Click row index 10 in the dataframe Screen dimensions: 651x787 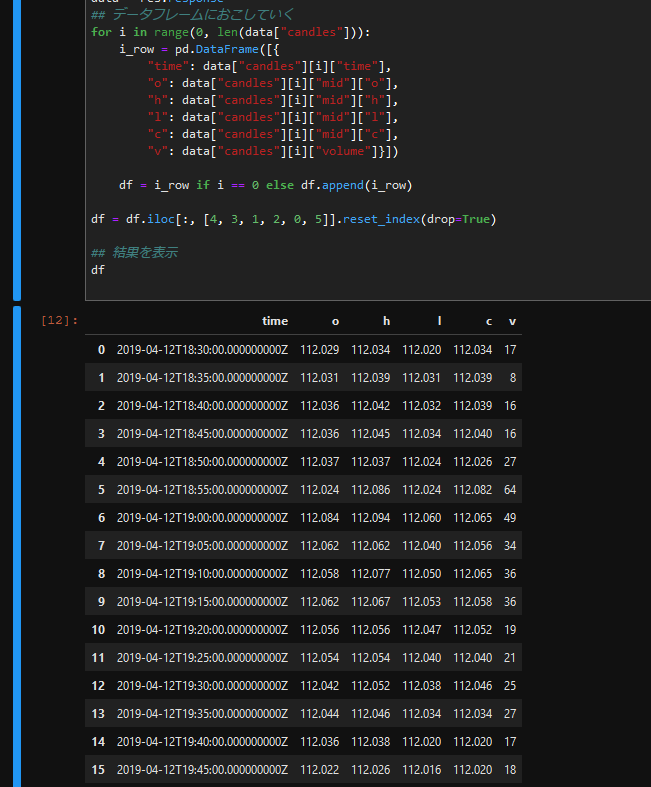[98, 630]
